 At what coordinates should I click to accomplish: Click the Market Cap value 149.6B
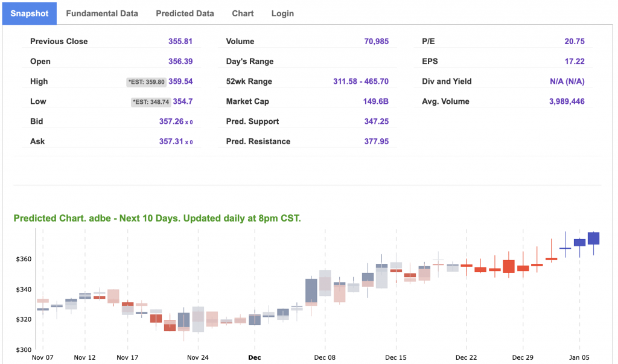pos(375,101)
